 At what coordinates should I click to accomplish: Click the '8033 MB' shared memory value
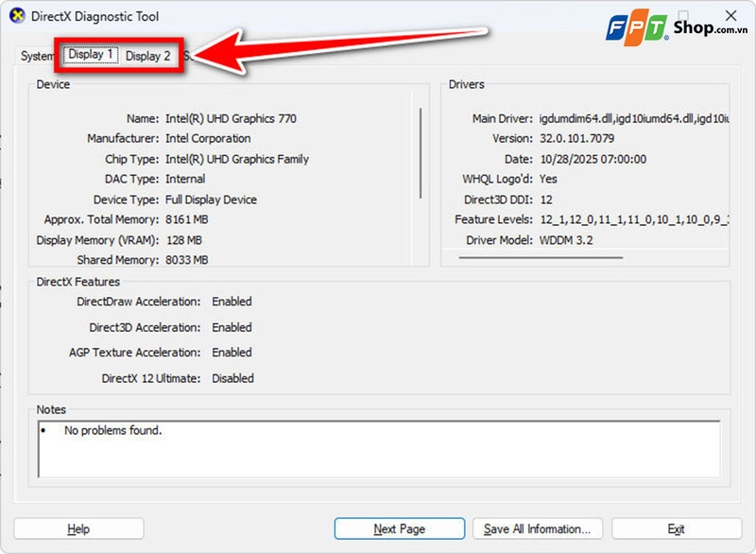click(186, 260)
